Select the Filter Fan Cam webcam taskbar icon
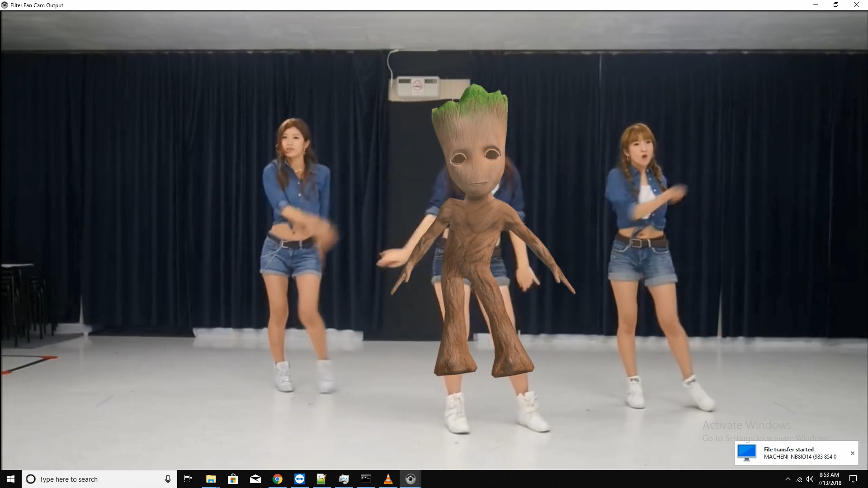 (410, 479)
